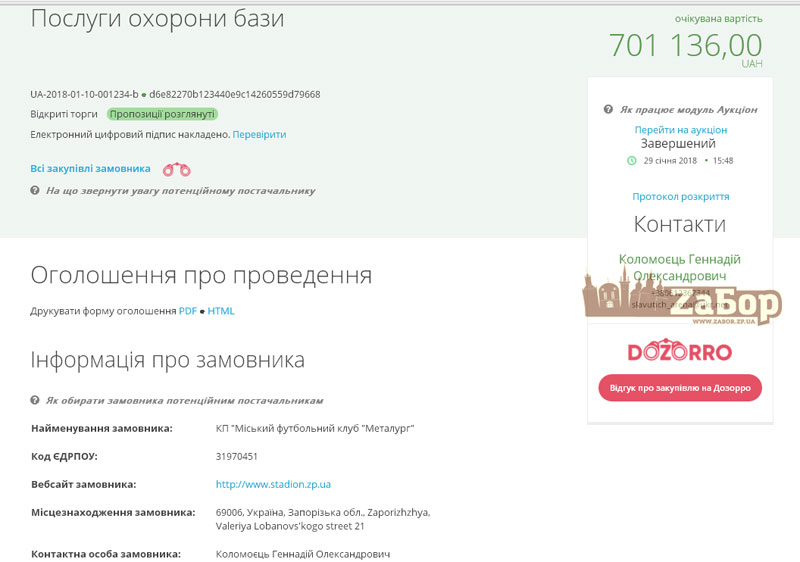Click question icon near 'Як обирати замовника'
Image resolution: width=800 pixels, height=562 pixels.
[x=35, y=400]
